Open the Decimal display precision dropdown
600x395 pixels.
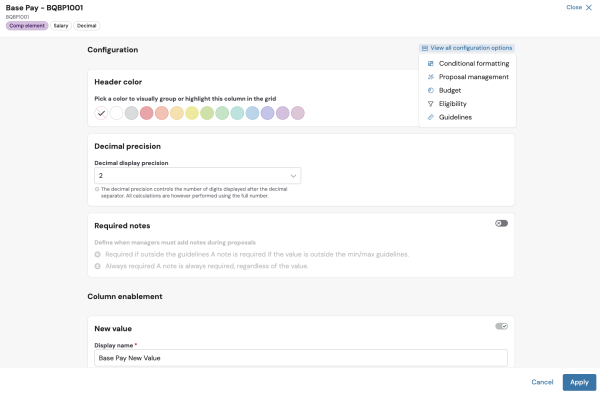pos(197,176)
